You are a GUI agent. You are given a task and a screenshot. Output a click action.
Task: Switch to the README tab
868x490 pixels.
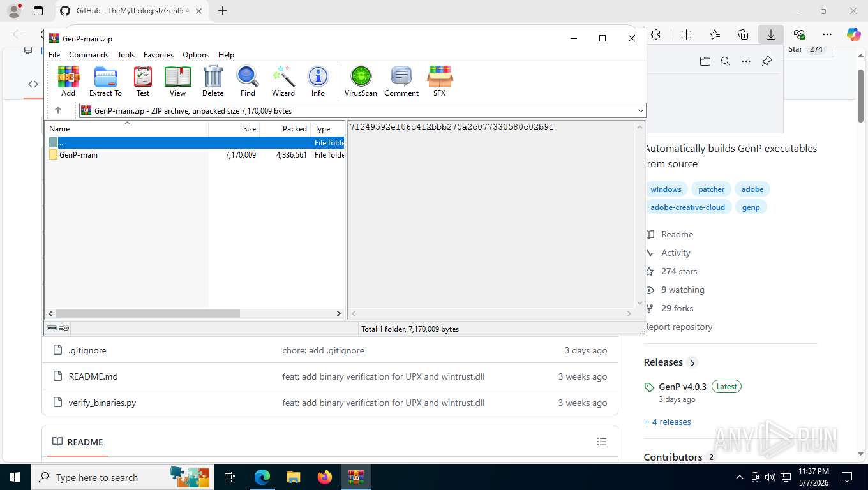pos(77,442)
